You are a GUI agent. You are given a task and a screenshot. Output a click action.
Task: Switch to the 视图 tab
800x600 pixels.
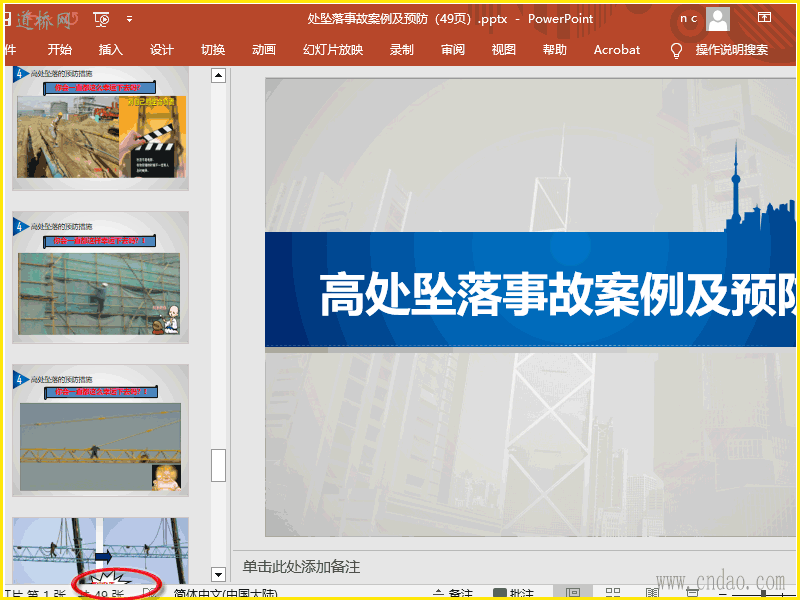coord(504,49)
